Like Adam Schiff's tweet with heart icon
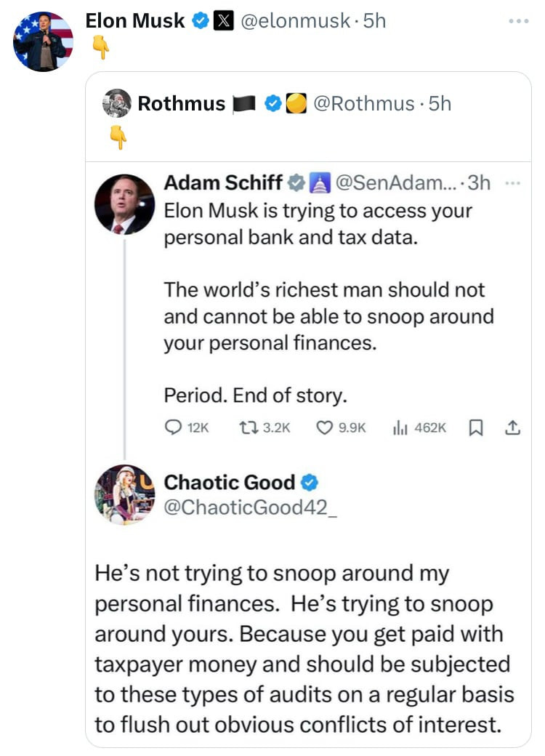This screenshot has height=756, width=545. click(325, 428)
